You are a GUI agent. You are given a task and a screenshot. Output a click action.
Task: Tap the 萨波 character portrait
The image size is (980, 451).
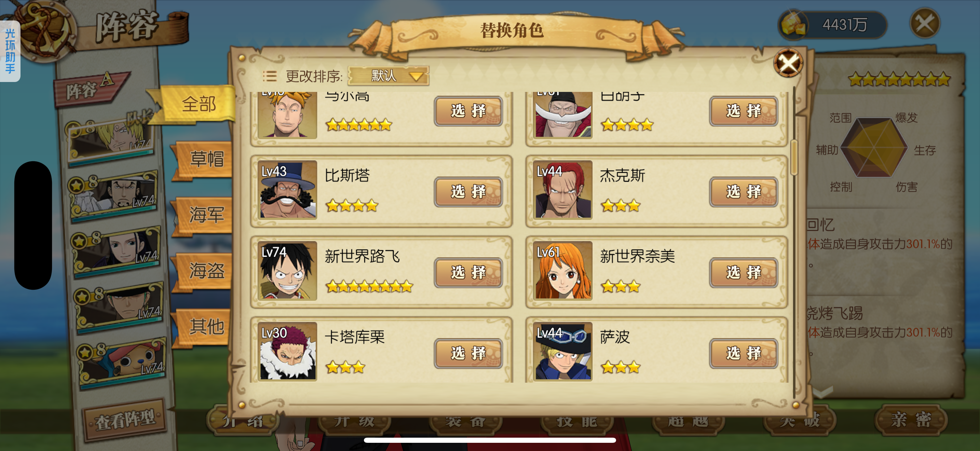pyautogui.click(x=562, y=351)
